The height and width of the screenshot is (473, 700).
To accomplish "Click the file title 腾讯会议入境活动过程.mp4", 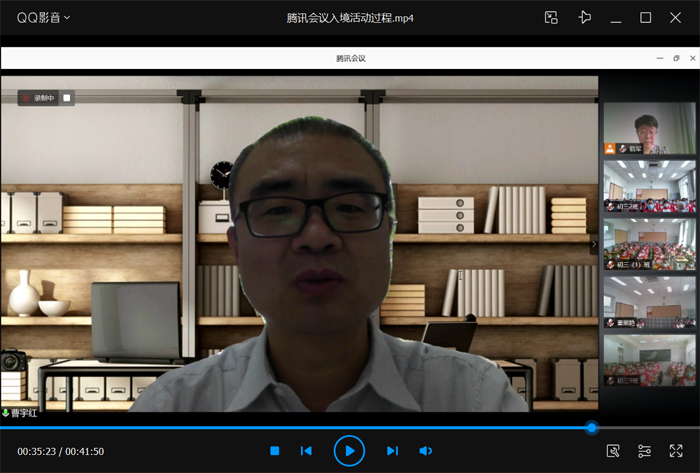I will pyautogui.click(x=350, y=18).
